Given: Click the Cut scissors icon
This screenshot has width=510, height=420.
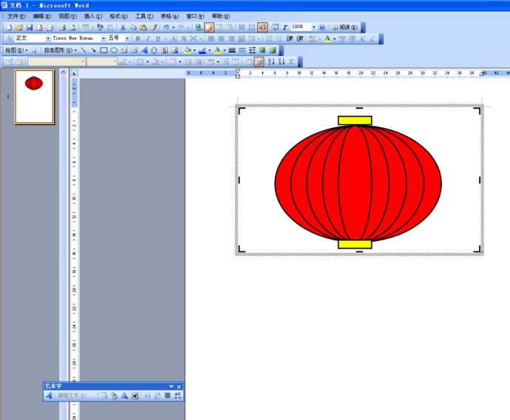Looking at the screenshot, I should tap(123, 27).
